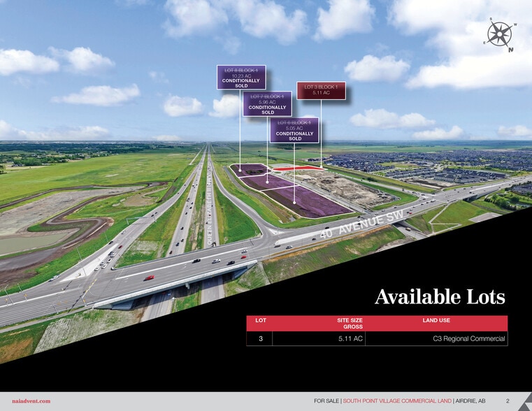532x411 pixels.
Task: Click the LOT column header
Action: (261, 320)
